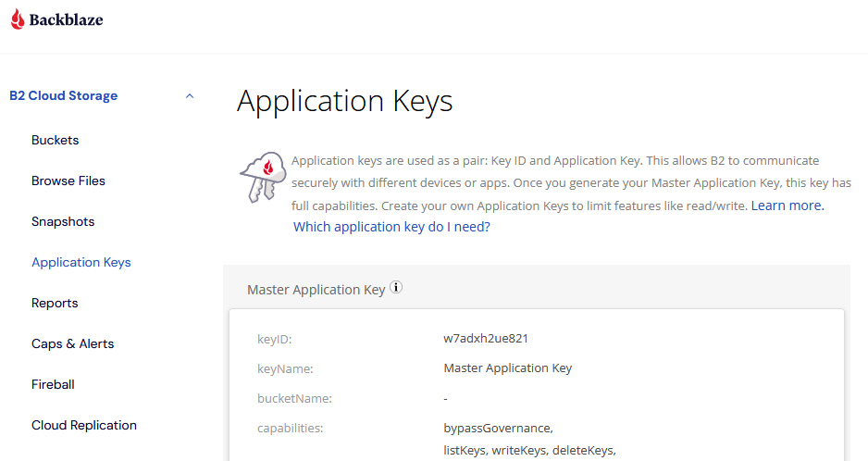
Task: Open the Reports page
Action: 55,304
